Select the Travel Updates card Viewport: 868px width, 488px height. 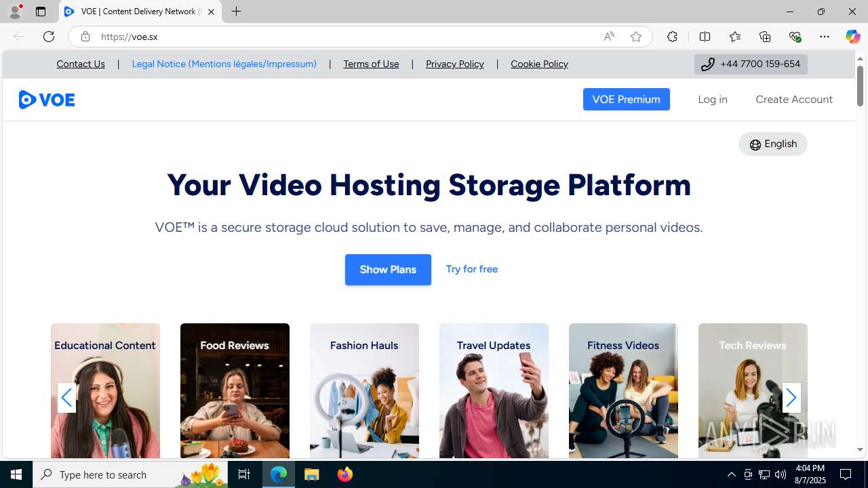click(x=494, y=391)
